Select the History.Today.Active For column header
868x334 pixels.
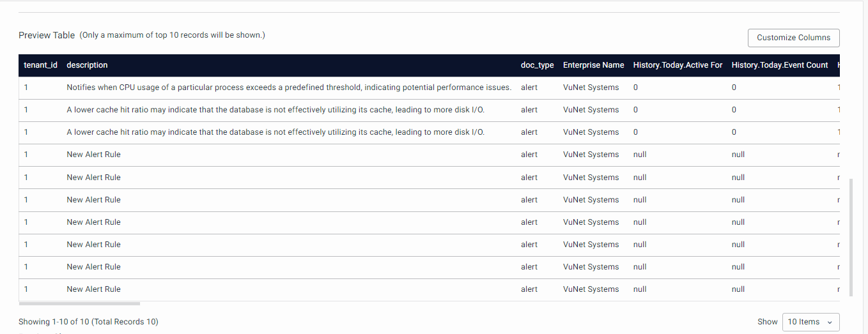pos(678,65)
